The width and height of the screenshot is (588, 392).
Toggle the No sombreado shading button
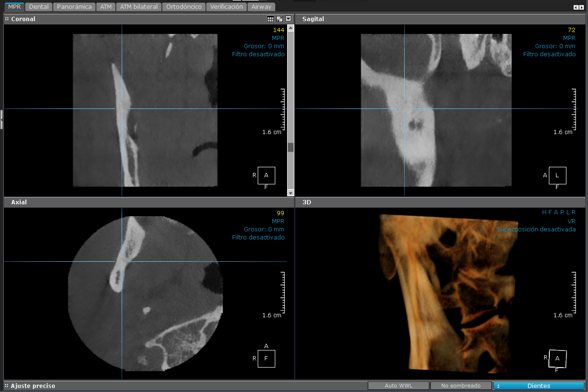tap(461, 386)
